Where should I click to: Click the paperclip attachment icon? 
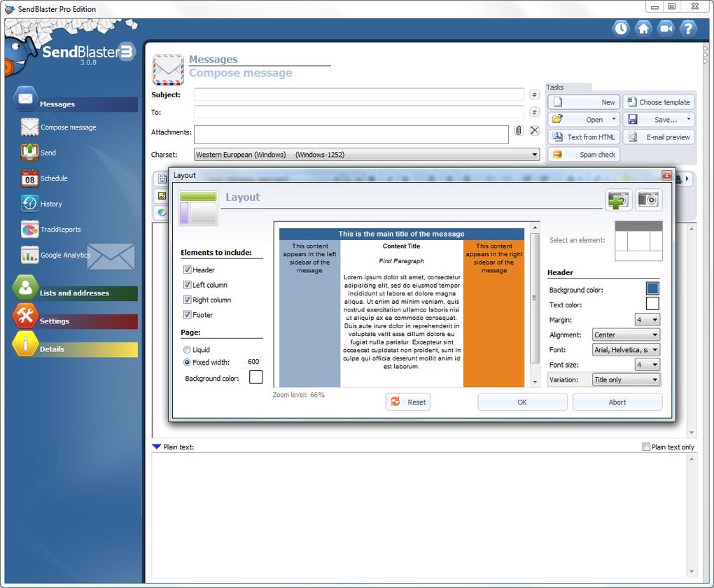(519, 131)
